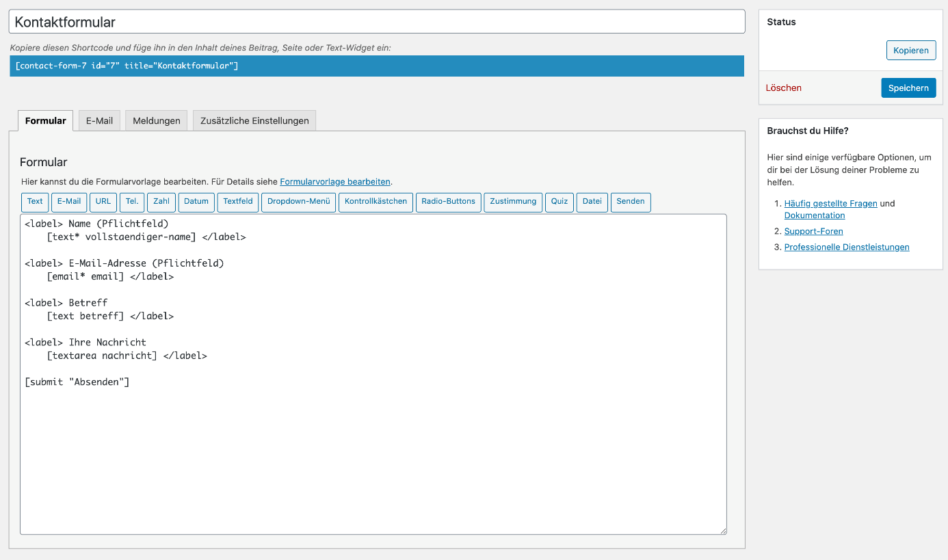Insert an E-Mail field tag

point(69,202)
